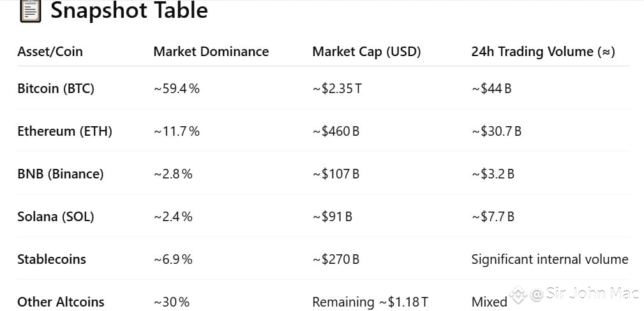Click the Other Altcoins row label
644x311 pixels.
61,302
